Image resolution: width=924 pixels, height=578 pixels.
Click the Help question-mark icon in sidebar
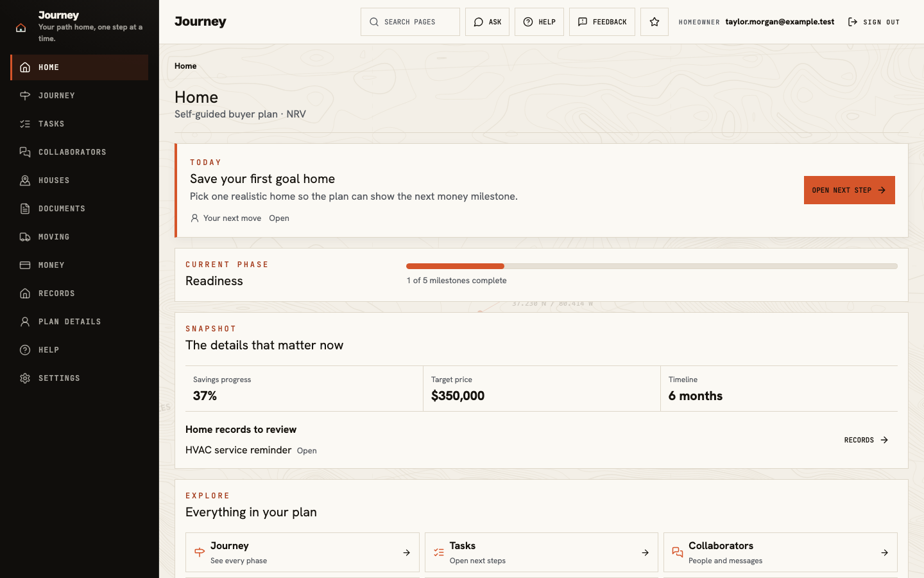coord(25,350)
